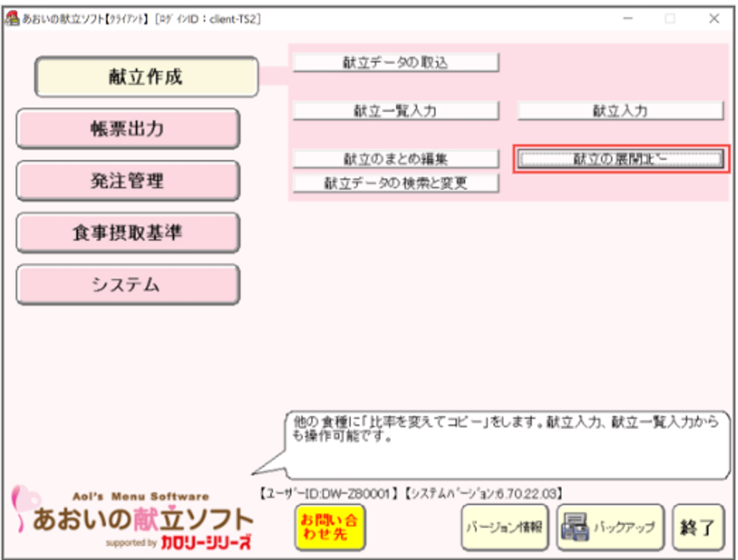Click the システムバージョン 6.70.22.03 text
Image resolution: width=738 pixels, height=560 pixels.
(x=484, y=494)
